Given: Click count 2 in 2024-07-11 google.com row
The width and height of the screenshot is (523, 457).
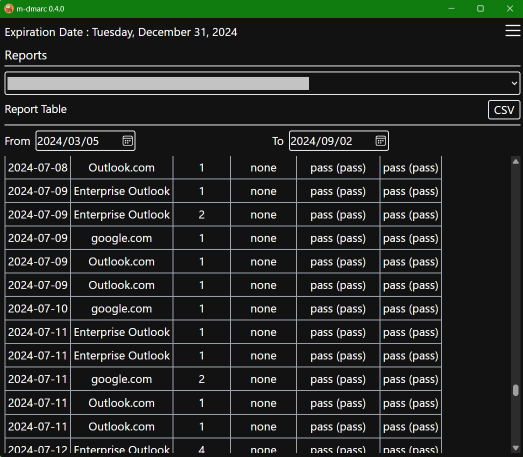Looking at the screenshot, I should [x=201, y=379].
